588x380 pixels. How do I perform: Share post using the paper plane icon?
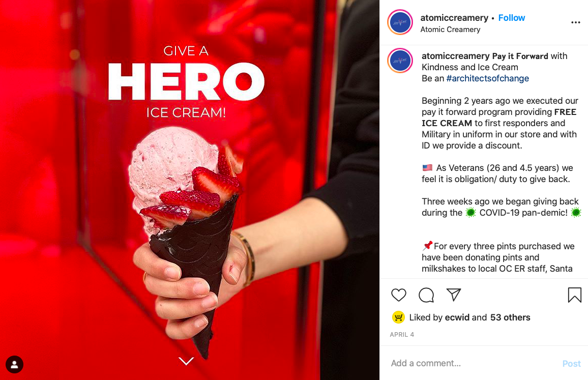tap(454, 295)
